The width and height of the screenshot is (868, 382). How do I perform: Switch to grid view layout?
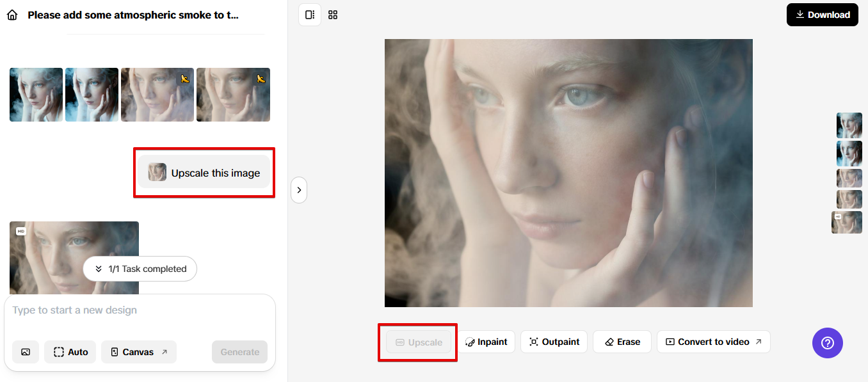(x=333, y=15)
